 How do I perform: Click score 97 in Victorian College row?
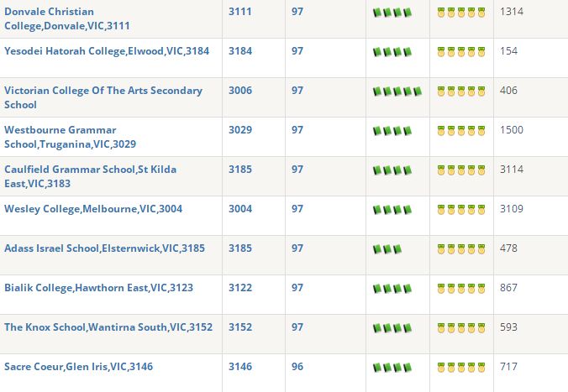coord(297,91)
